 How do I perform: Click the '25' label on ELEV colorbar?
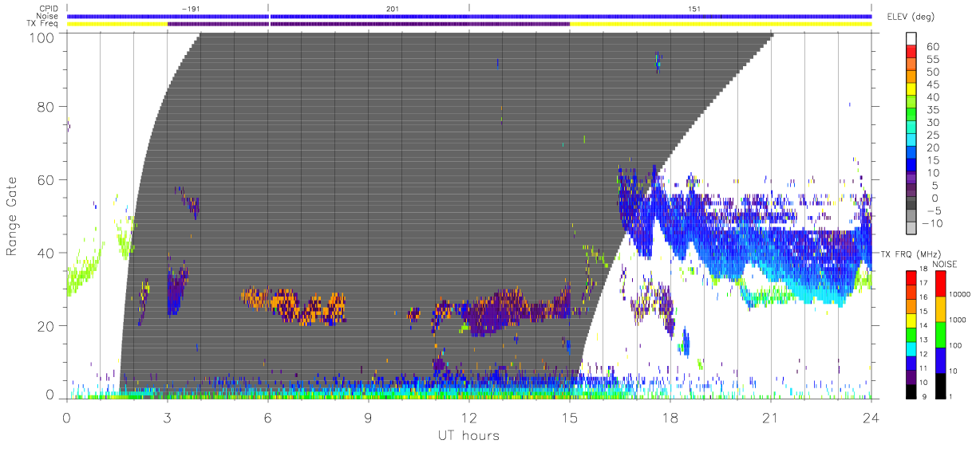tap(933, 136)
